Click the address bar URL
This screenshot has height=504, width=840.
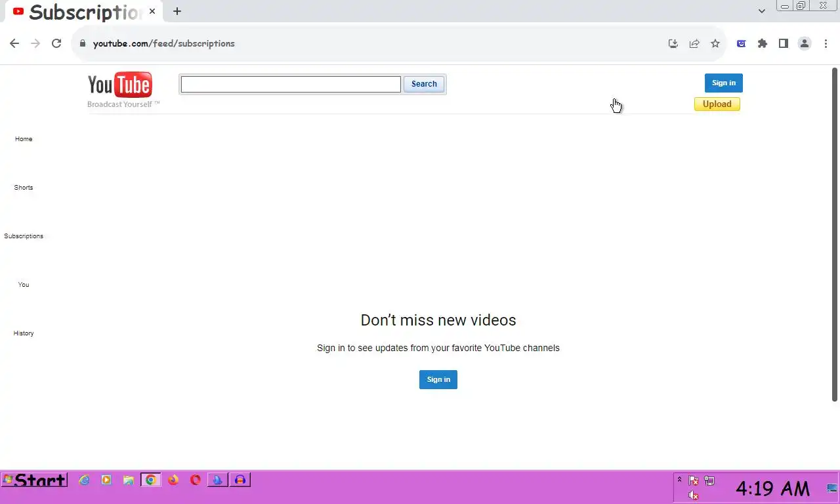(x=164, y=43)
